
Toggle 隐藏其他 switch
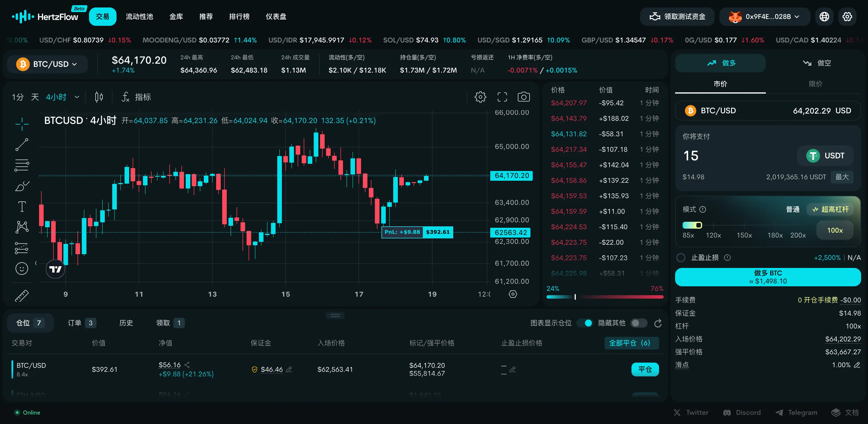[x=639, y=323]
